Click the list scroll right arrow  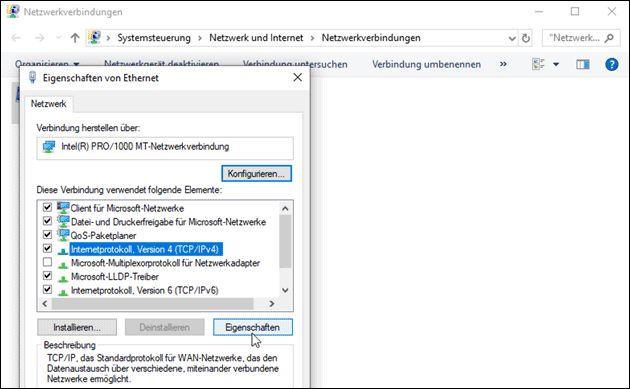tap(272, 303)
